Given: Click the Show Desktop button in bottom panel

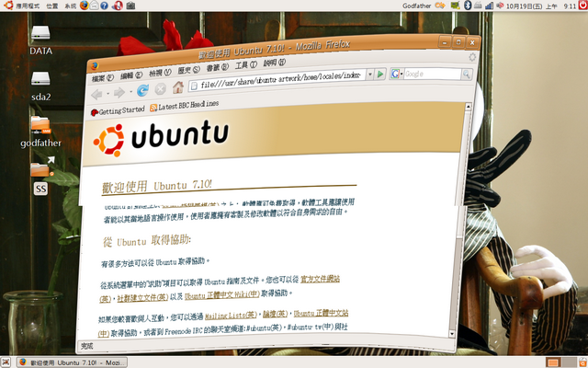Looking at the screenshot, I should 6,362.
